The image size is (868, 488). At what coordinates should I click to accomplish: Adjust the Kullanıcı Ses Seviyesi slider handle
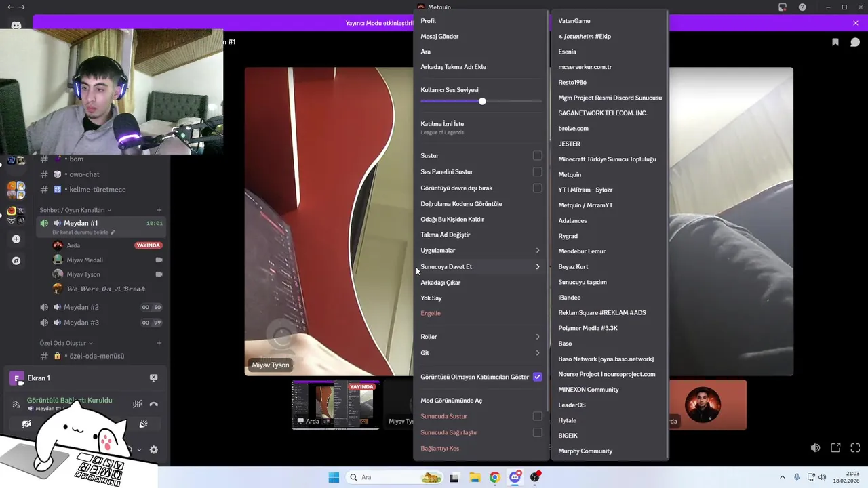(x=482, y=102)
